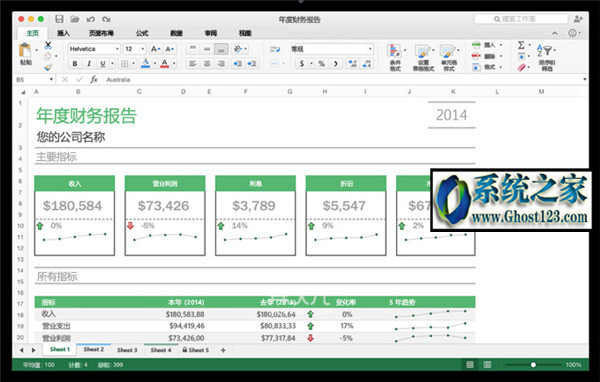The image size is (600, 382).
Task: Click the Undo arrow icon
Action: pyautogui.click(x=90, y=19)
